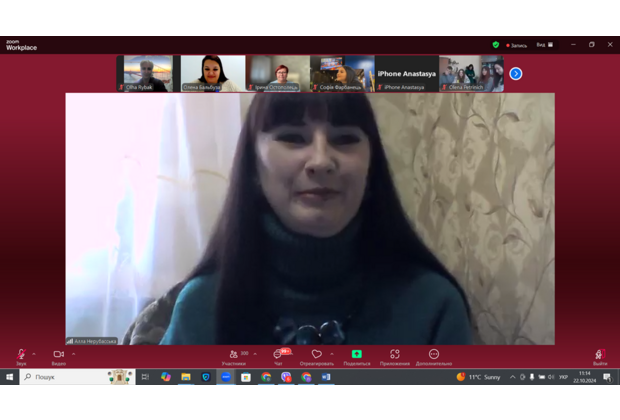The width and height of the screenshot is (620, 420).
Task: Select Олена Бальбуза video thumbnail
Action: click(x=213, y=74)
